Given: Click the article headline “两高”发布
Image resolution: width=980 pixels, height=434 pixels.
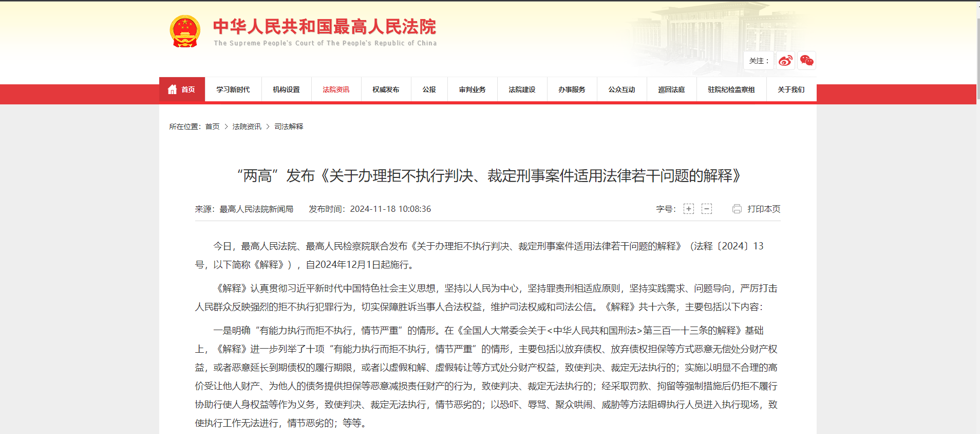Looking at the screenshot, I should (x=490, y=176).
